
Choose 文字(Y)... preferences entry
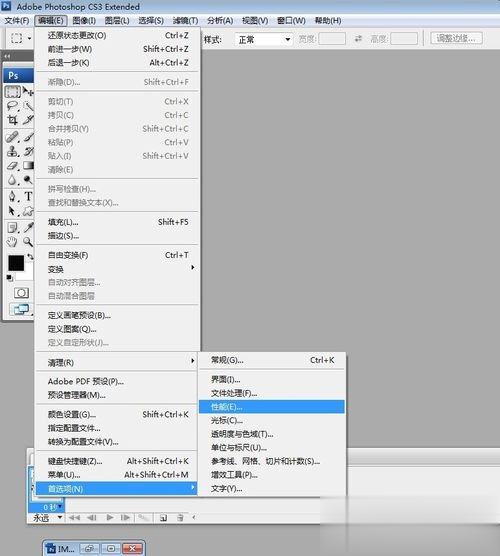tap(272, 488)
